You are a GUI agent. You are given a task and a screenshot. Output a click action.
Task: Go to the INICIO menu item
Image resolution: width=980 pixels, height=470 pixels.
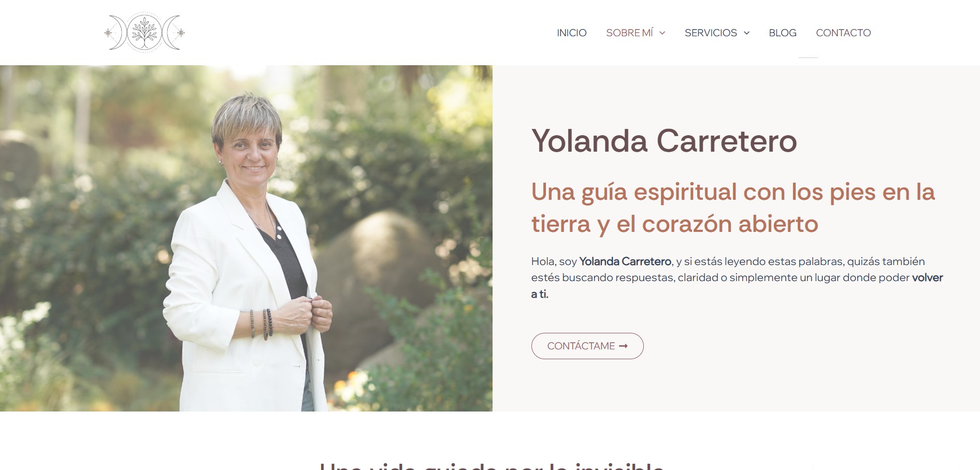click(572, 33)
